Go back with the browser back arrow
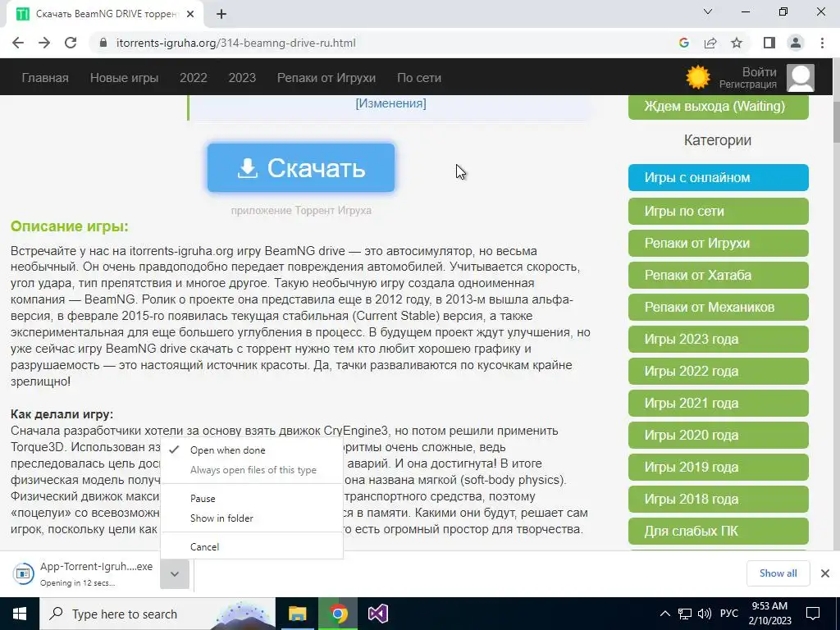840x630 pixels. tap(18, 43)
